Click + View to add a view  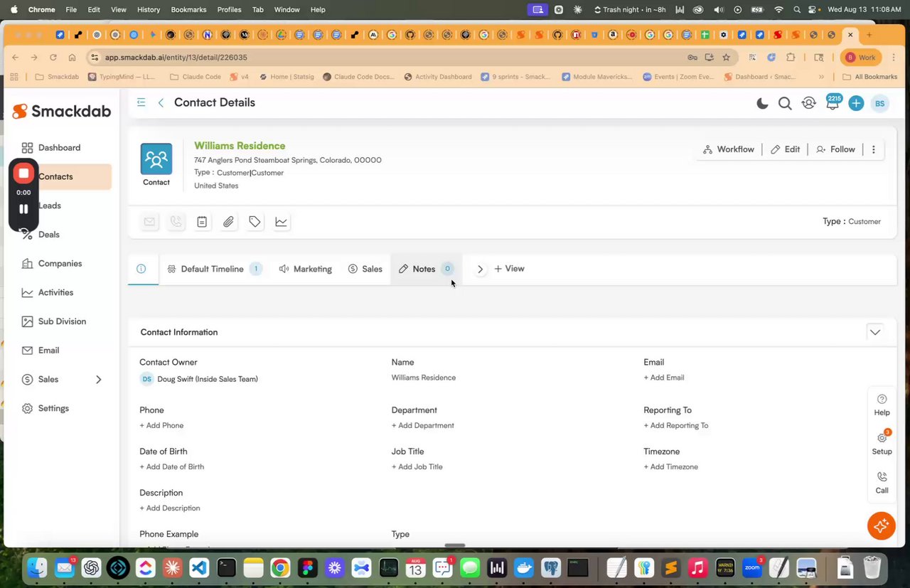coord(509,269)
